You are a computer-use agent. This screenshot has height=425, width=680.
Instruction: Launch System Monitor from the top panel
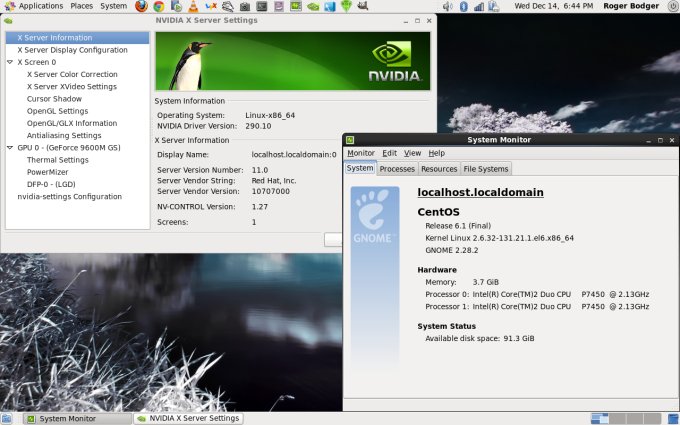click(x=296, y=6)
